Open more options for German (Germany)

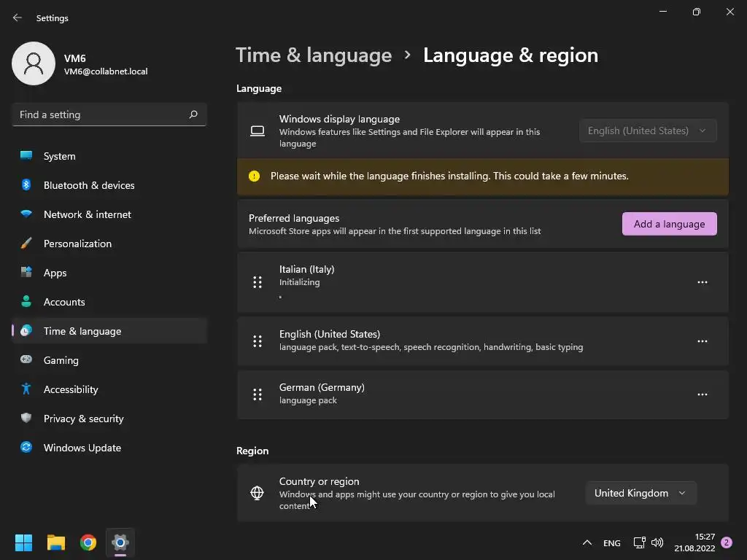[703, 394]
